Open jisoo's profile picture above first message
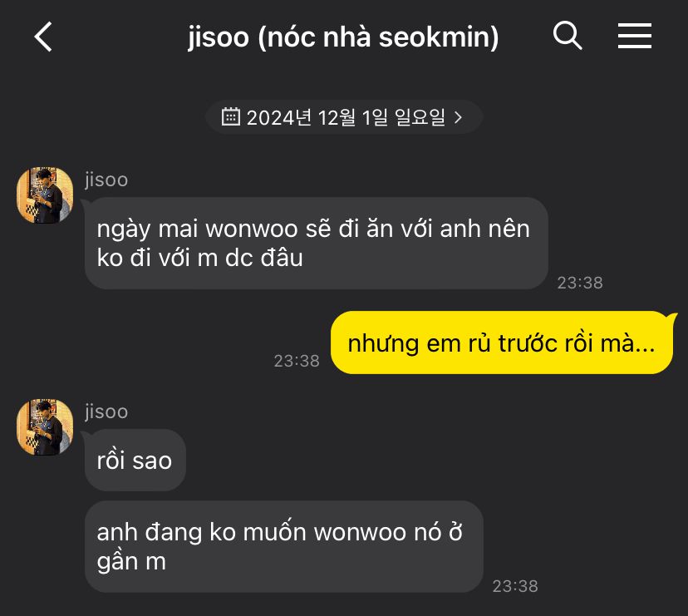 pyautogui.click(x=45, y=195)
